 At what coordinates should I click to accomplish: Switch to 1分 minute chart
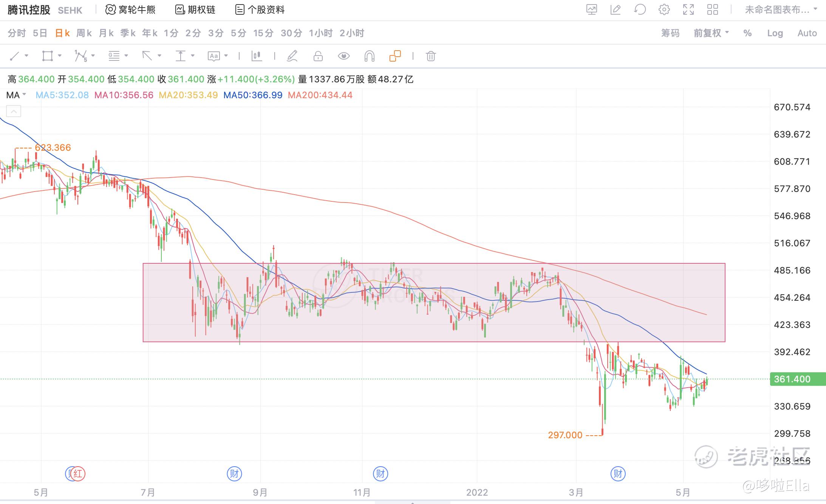[x=171, y=33]
